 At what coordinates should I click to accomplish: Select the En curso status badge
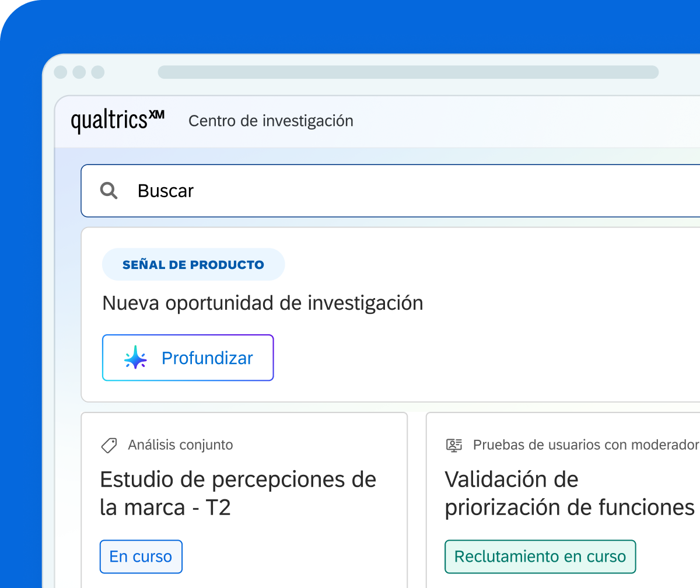(x=141, y=556)
